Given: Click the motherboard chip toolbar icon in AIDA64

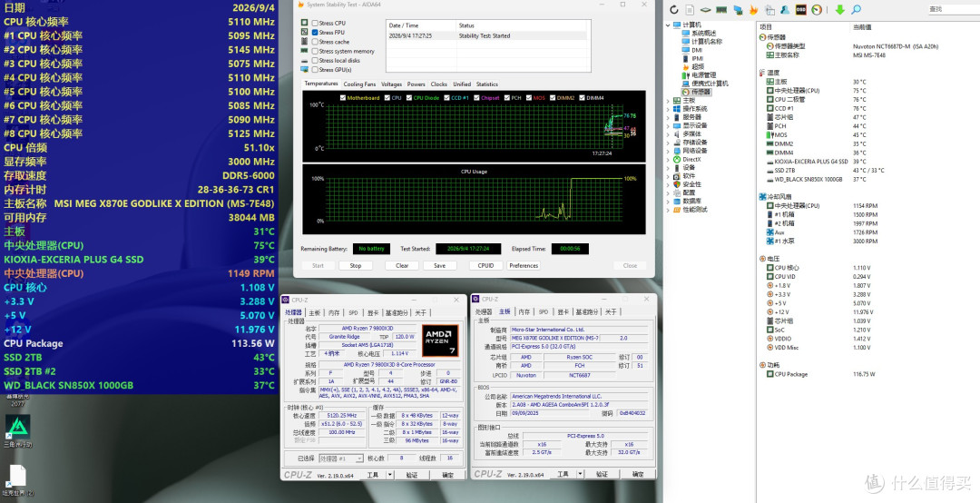Looking at the screenshot, I should 706,9.
